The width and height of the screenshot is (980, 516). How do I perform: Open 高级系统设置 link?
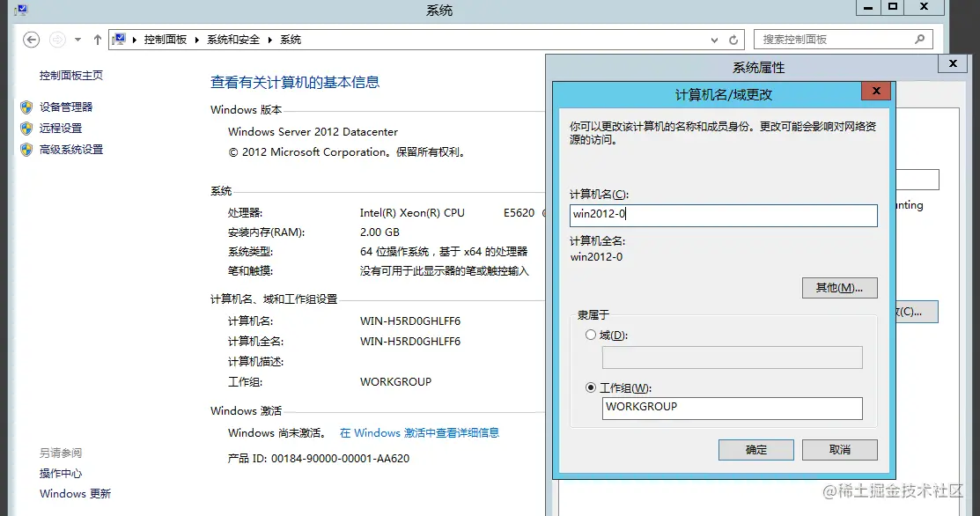[71, 150]
